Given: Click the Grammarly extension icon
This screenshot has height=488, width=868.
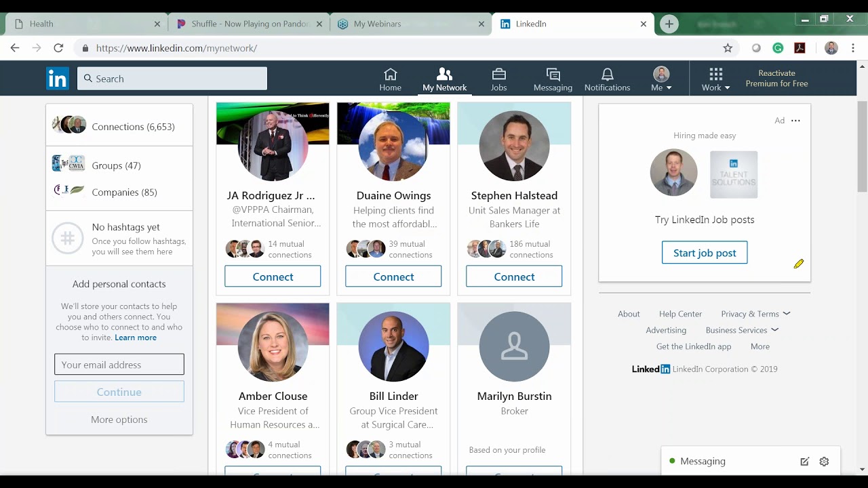Looking at the screenshot, I should point(778,48).
